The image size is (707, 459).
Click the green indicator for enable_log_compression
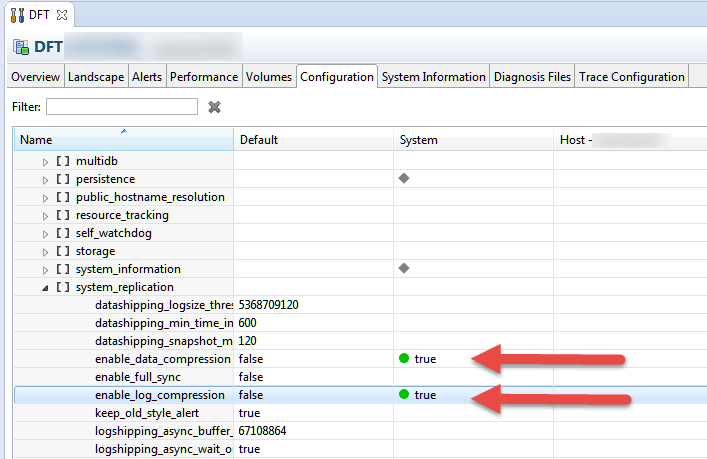tap(404, 395)
